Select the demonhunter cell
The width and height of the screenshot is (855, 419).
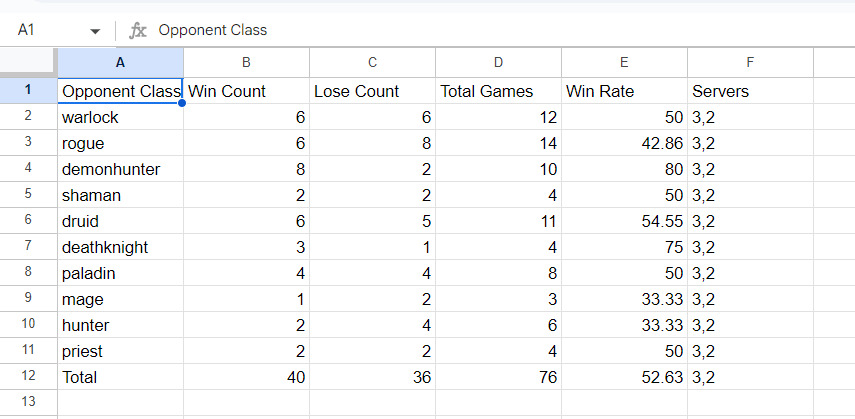(x=121, y=169)
